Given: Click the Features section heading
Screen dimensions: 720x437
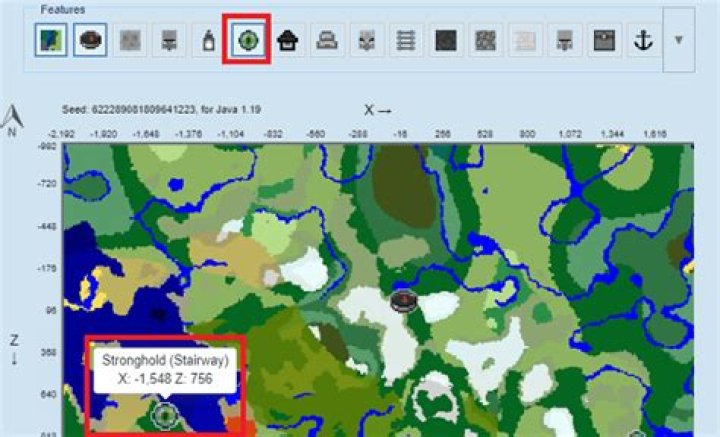Looking at the screenshot, I should coord(63,9).
